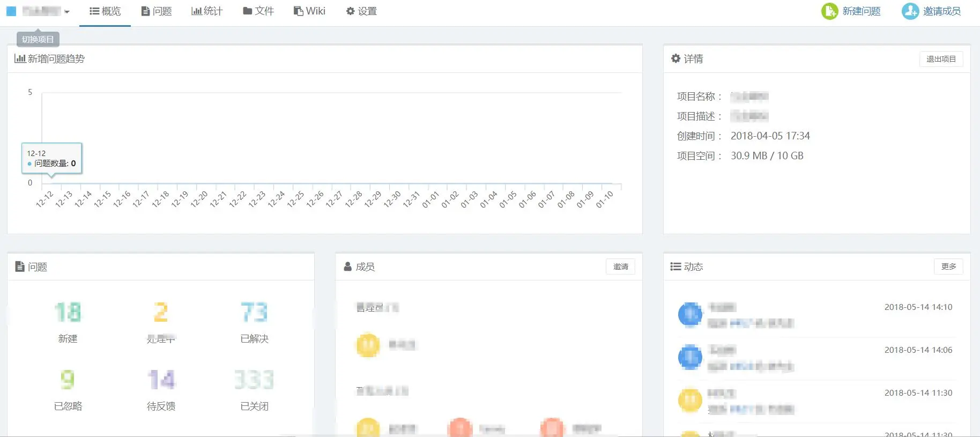Click the document icon in 问题 panel header

tap(20, 266)
